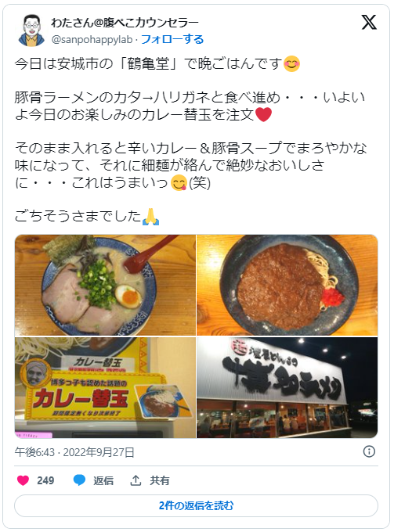The width and height of the screenshot is (394, 532).
Task: Open the curry kaedama plate photo
Action: [x=287, y=285]
